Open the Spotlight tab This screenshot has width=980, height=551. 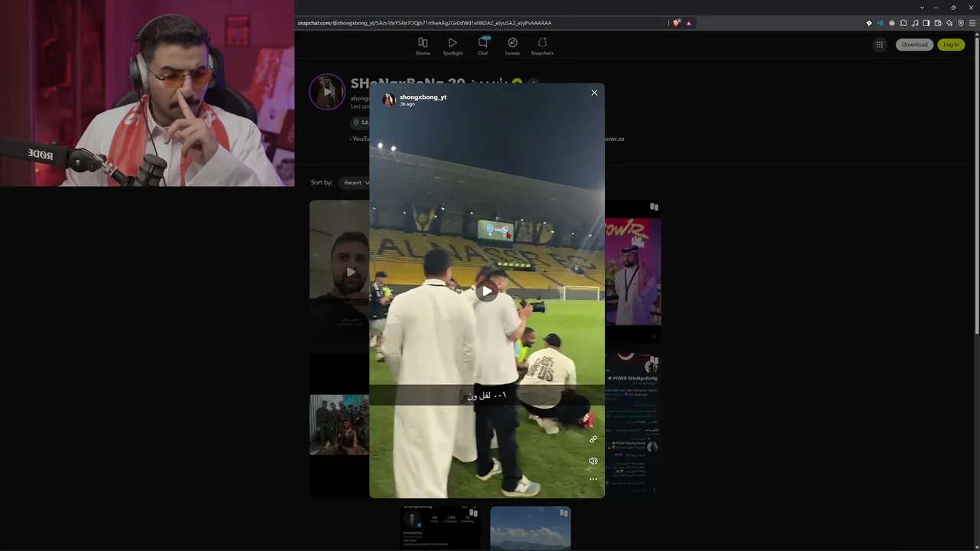click(x=452, y=46)
